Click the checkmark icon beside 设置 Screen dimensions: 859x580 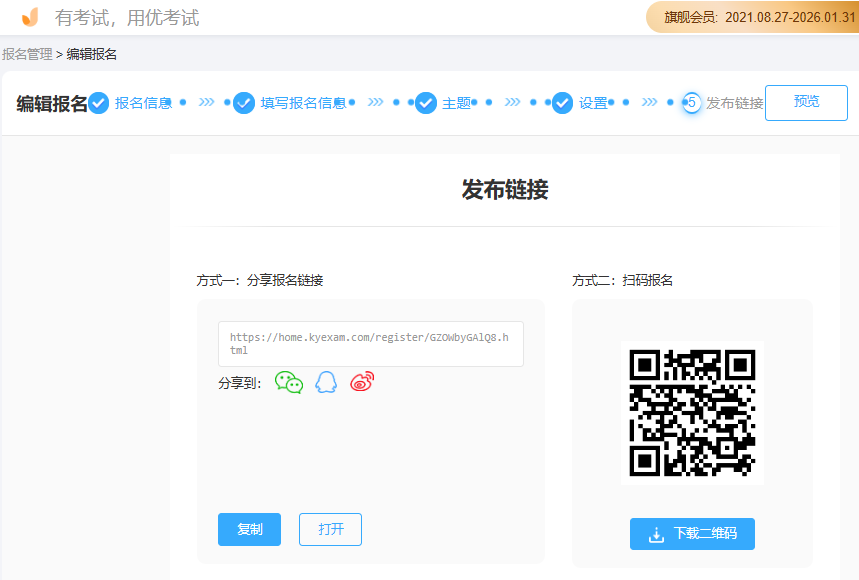pyautogui.click(x=562, y=103)
